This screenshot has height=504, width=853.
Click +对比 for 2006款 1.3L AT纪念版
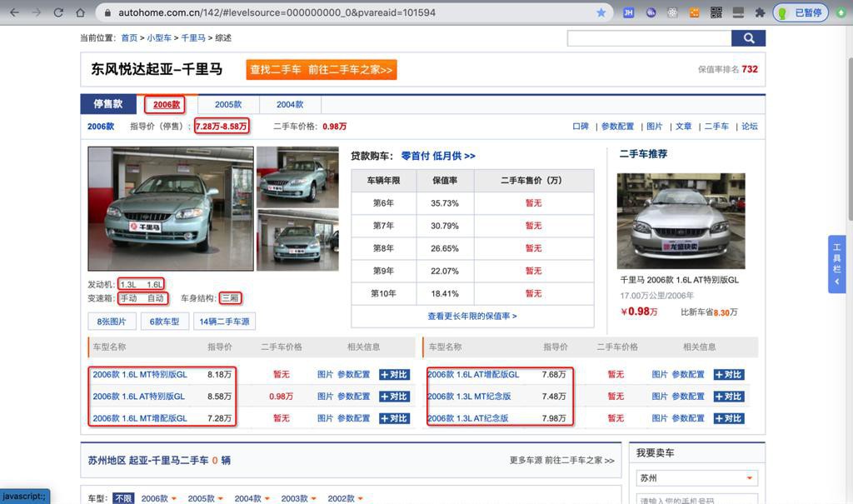[729, 418]
